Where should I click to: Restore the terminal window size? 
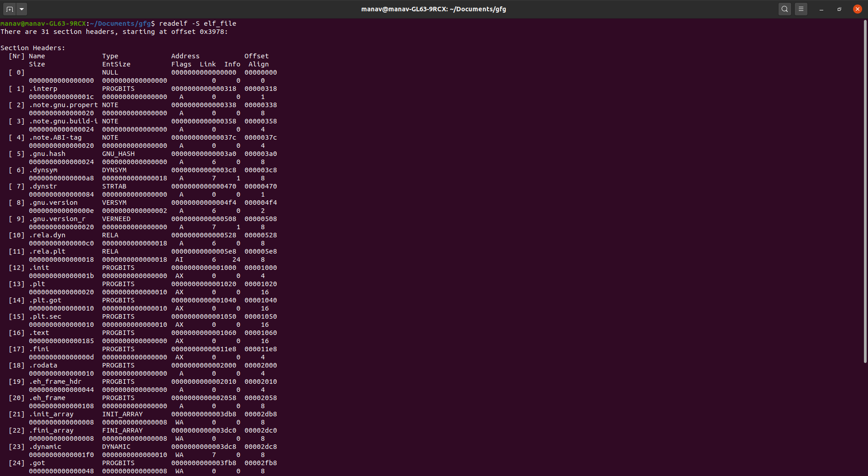pyautogui.click(x=840, y=9)
